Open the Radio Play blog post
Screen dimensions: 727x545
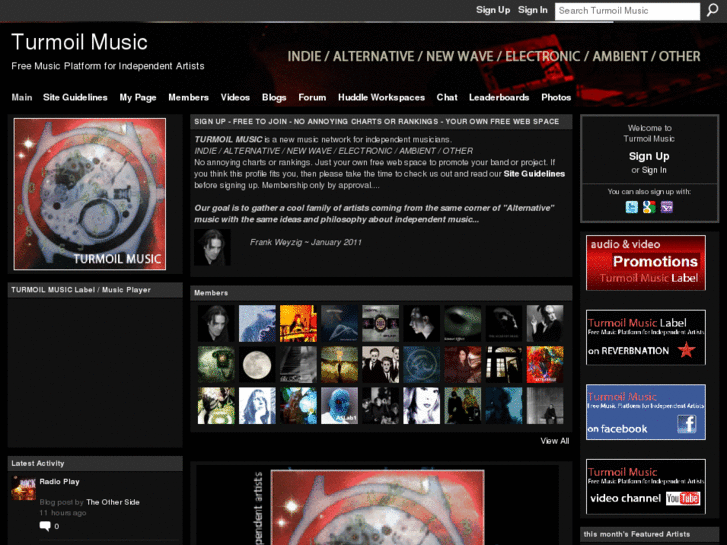click(x=59, y=482)
